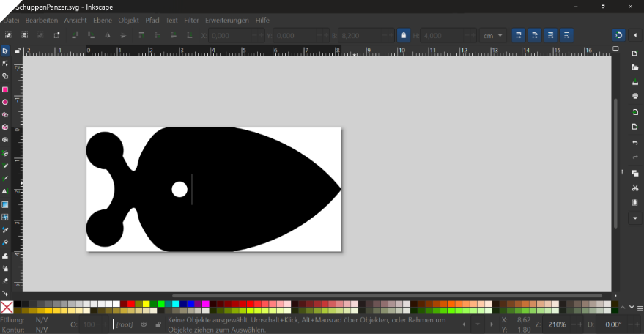Flip selection horizontally
Screen dimensions: 644x334
click(107, 35)
